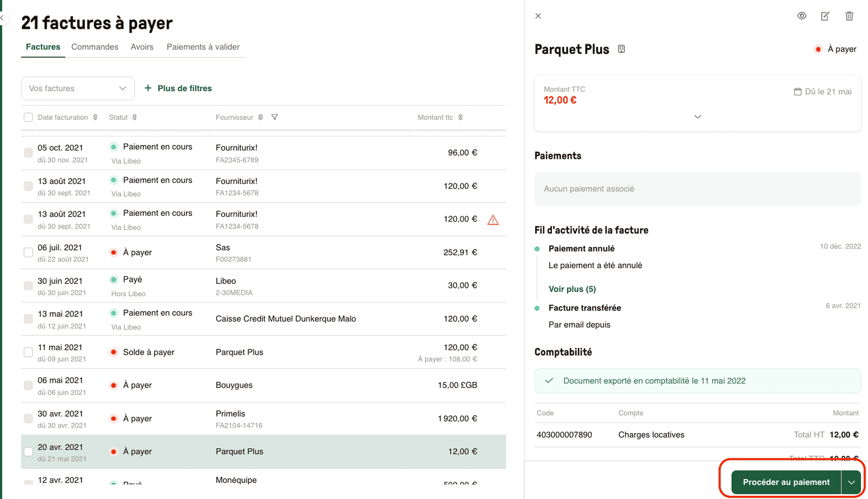This screenshot has height=499, width=868.
Task: Click the warning icon on the 120,00 € Fourniturix invoice
Action: [493, 220]
